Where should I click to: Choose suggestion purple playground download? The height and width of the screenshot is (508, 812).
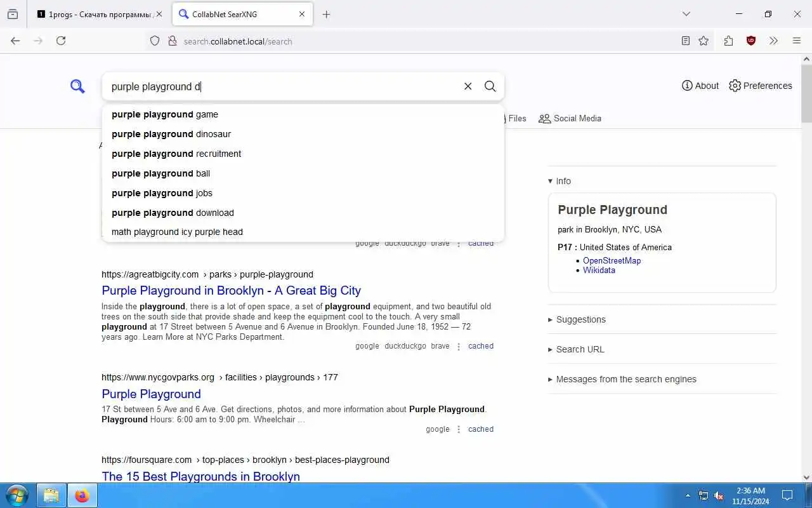tap(303, 213)
